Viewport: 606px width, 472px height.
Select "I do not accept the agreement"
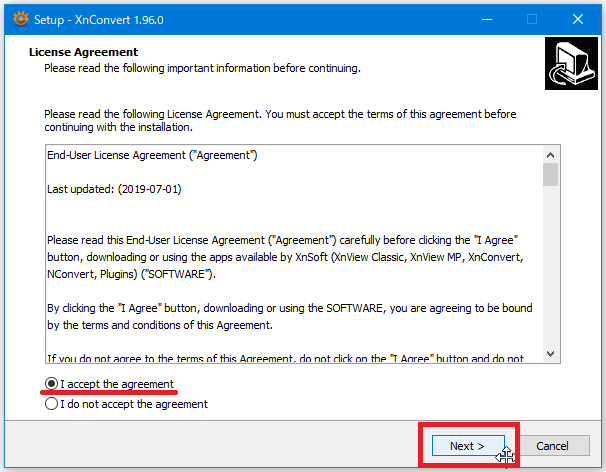click(x=52, y=404)
